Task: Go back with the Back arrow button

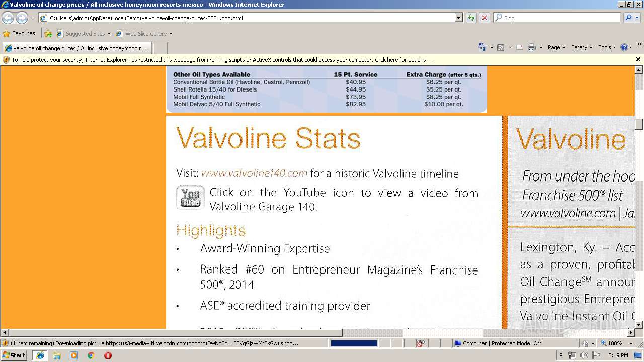Action: (8, 18)
